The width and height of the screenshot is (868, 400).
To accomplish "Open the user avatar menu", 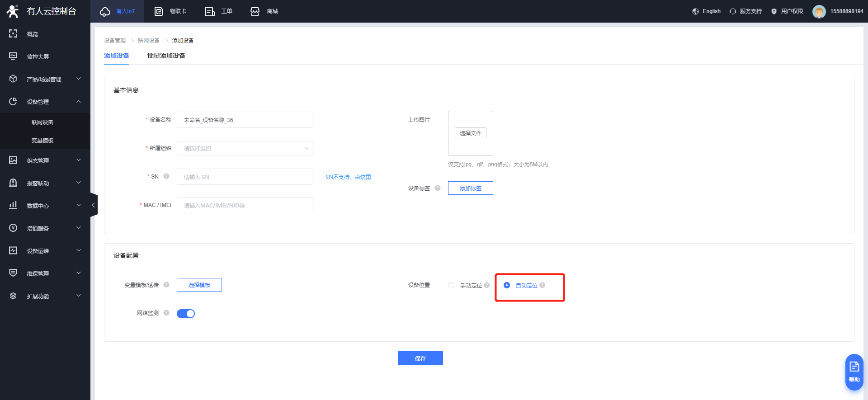I will 819,11.
